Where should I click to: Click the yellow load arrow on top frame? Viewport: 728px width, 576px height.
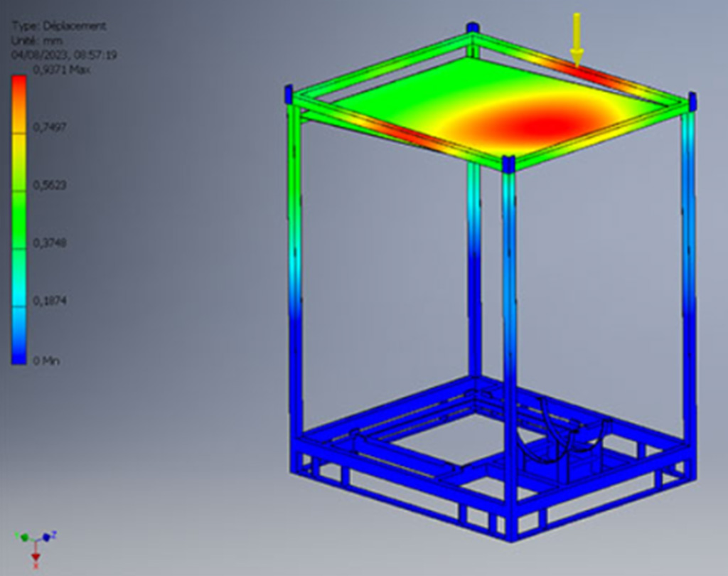tap(577, 41)
